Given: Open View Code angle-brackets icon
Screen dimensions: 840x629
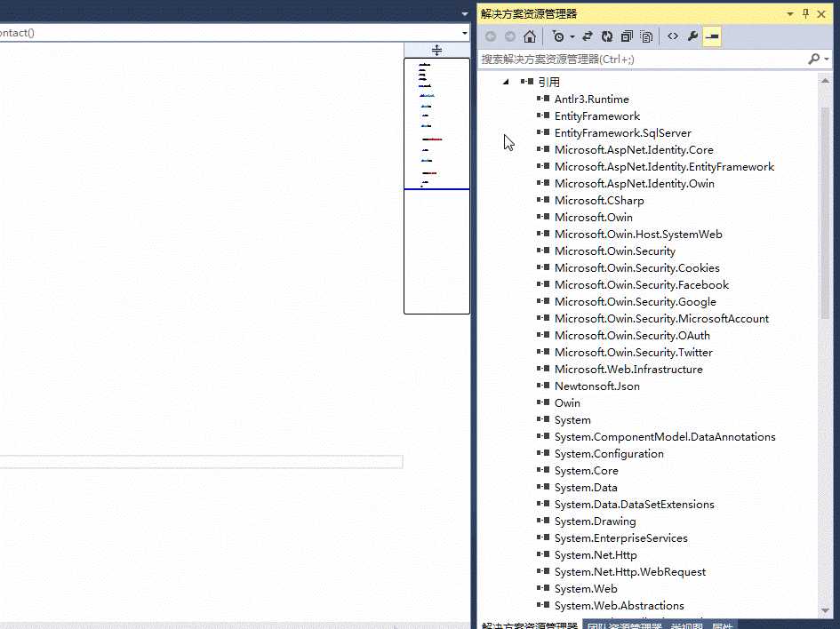Looking at the screenshot, I should (x=673, y=36).
